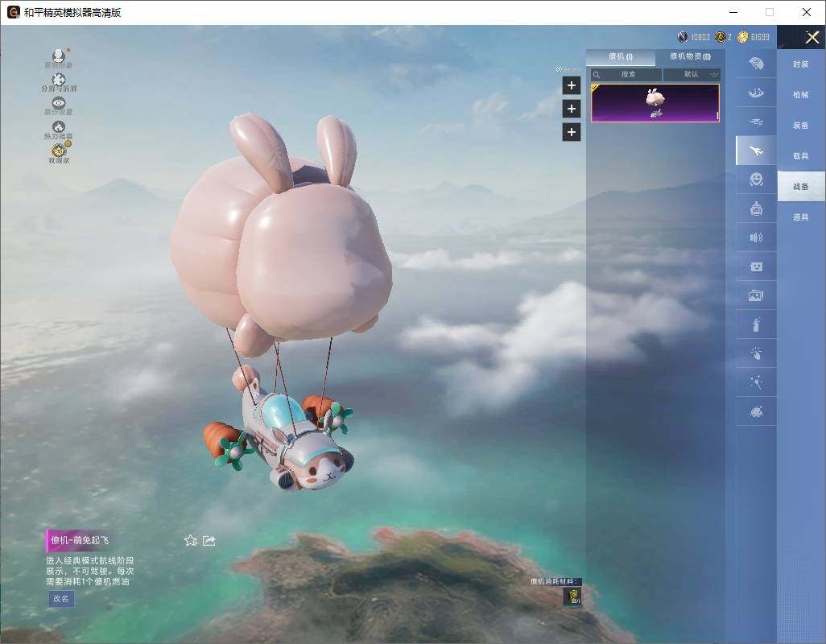
Task: Select the 战备 tab
Action: [x=801, y=187]
